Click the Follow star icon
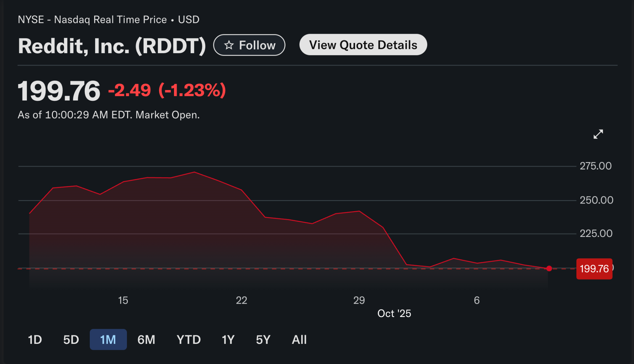Image resolution: width=634 pixels, height=364 pixels. pos(229,45)
